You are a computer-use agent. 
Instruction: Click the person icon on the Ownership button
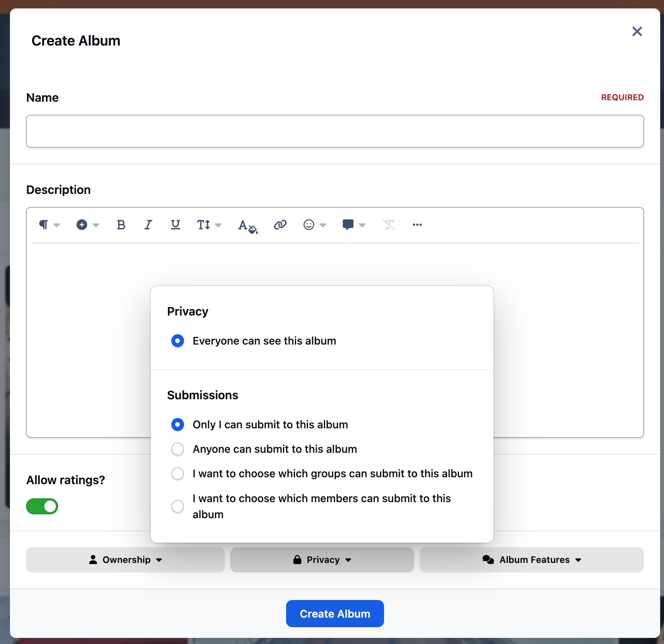point(93,560)
